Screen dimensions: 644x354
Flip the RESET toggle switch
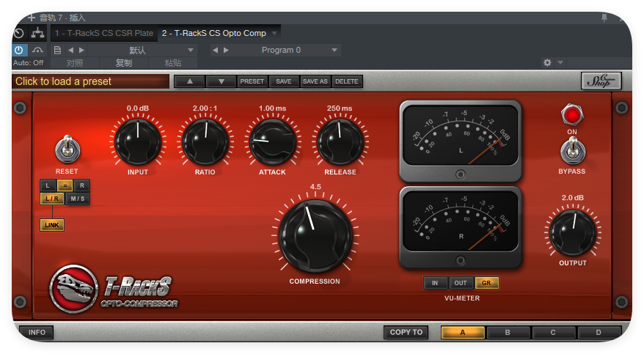67,150
